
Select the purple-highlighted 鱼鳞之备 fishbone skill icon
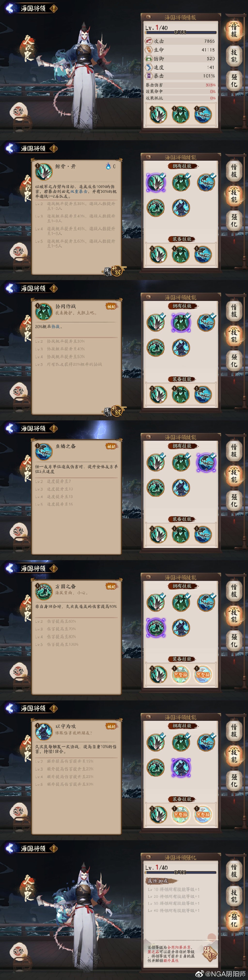(x=206, y=463)
